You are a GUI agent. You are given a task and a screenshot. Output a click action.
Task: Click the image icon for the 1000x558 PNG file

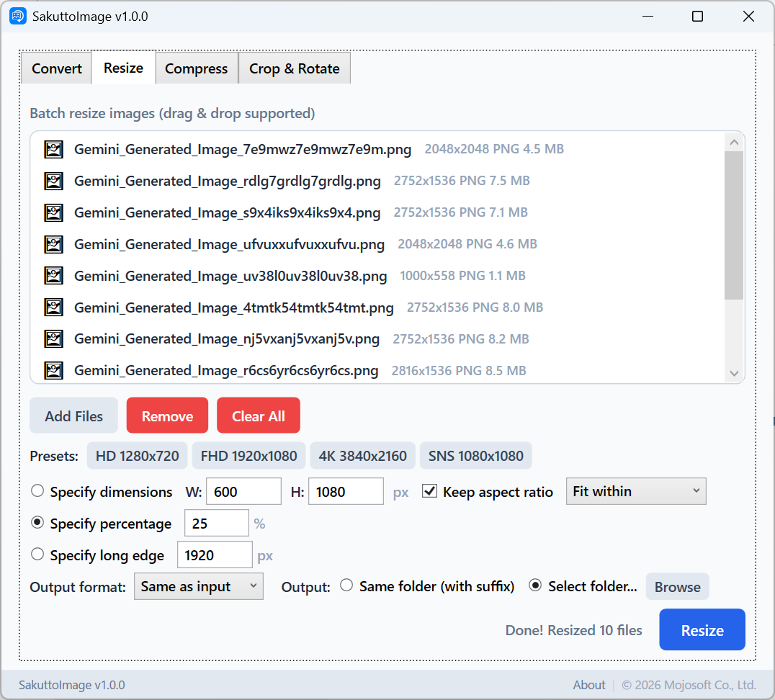(x=54, y=276)
